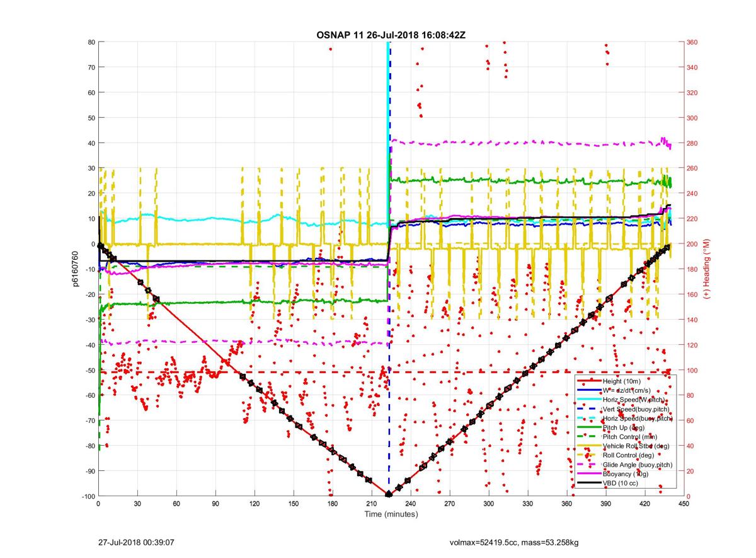Click the Horiz Speed(W,pitch) legend entry
The height and width of the screenshot is (558, 756).
tap(635, 400)
